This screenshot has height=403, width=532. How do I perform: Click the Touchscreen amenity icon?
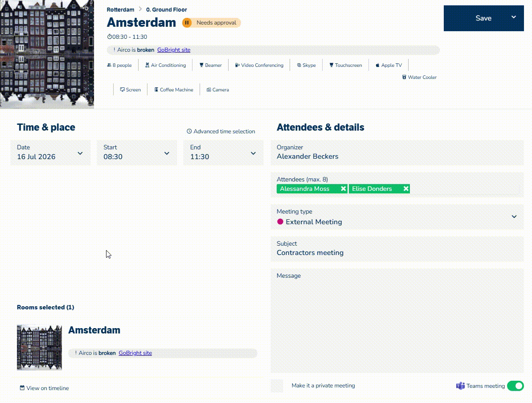point(331,65)
